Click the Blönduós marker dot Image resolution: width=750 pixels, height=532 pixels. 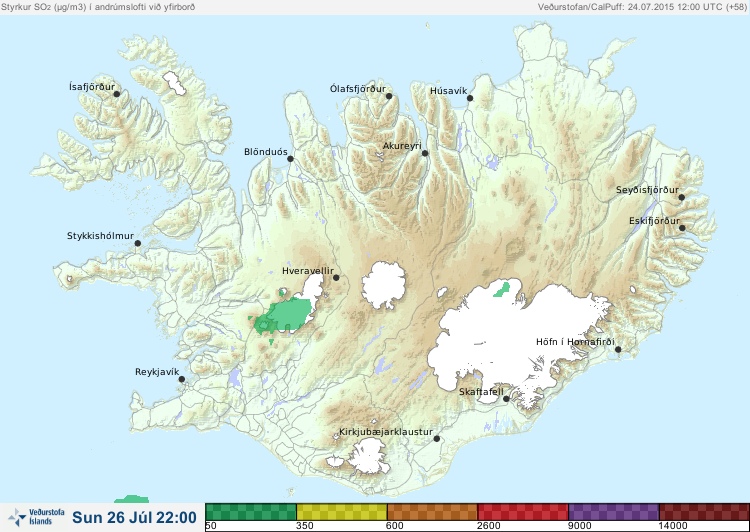coord(290,159)
